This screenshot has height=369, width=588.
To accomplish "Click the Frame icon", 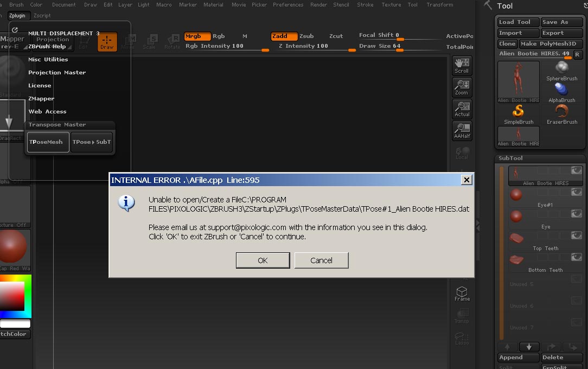I will click(x=462, y=294).
